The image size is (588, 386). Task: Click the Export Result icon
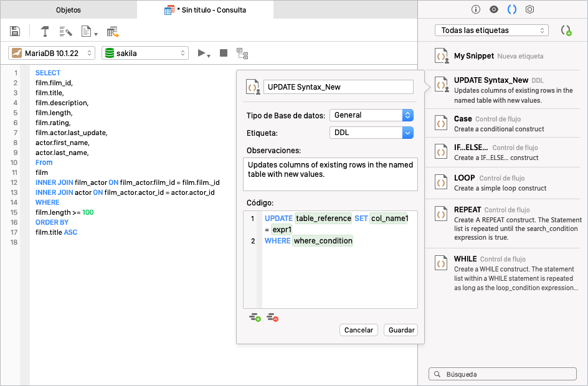(x=113, y=32)
